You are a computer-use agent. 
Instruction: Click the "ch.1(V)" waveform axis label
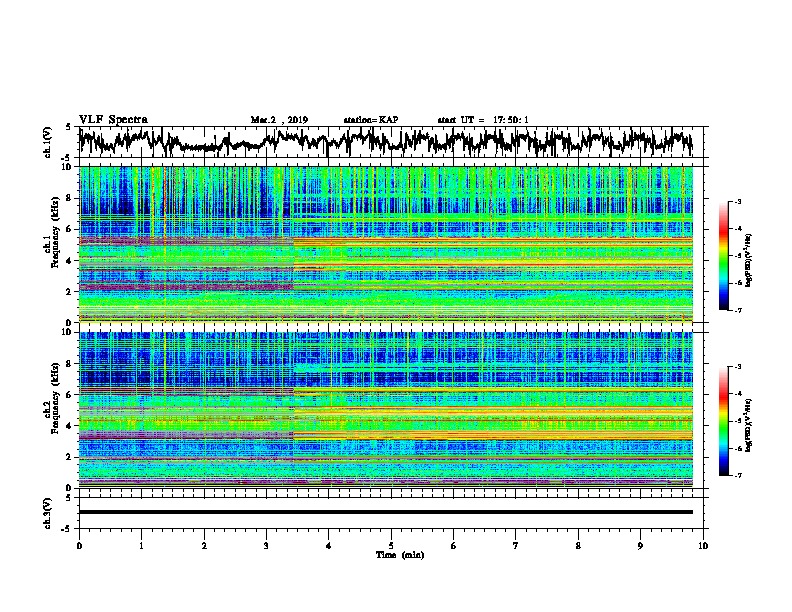48,142
